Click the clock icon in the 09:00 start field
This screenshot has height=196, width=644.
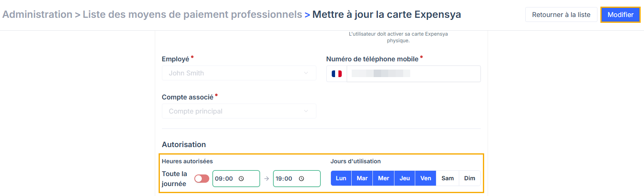(241, 179)
